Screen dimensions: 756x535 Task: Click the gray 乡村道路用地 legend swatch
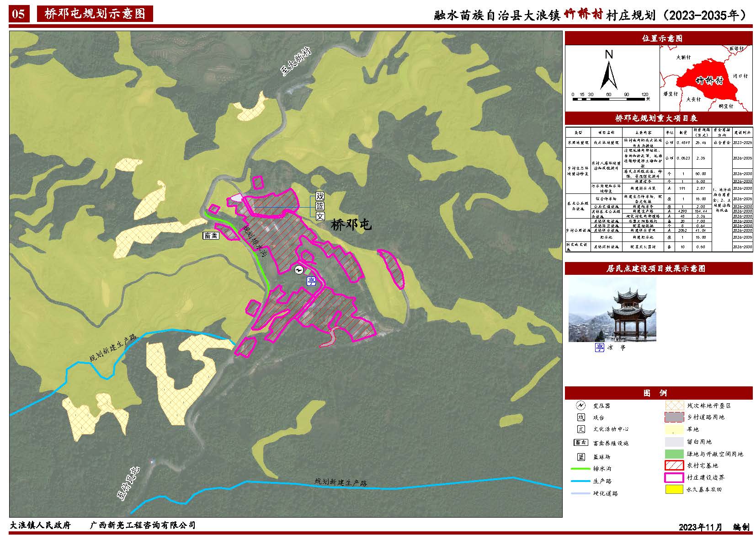coord(674,417)
